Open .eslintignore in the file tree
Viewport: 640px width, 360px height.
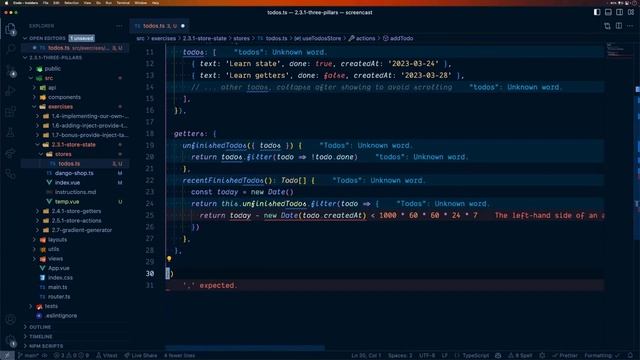click(61, 316)
